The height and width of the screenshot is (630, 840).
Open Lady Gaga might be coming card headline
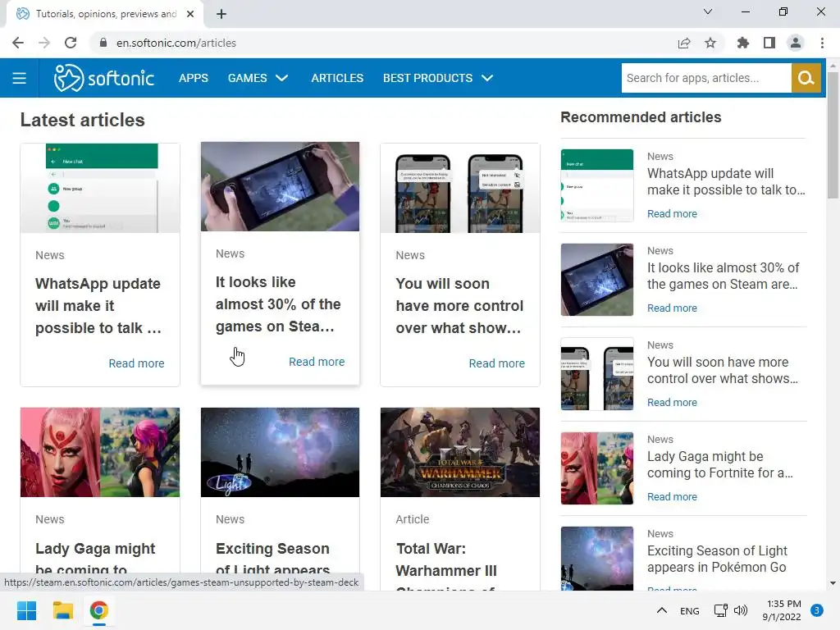click(x=95, y=559)
